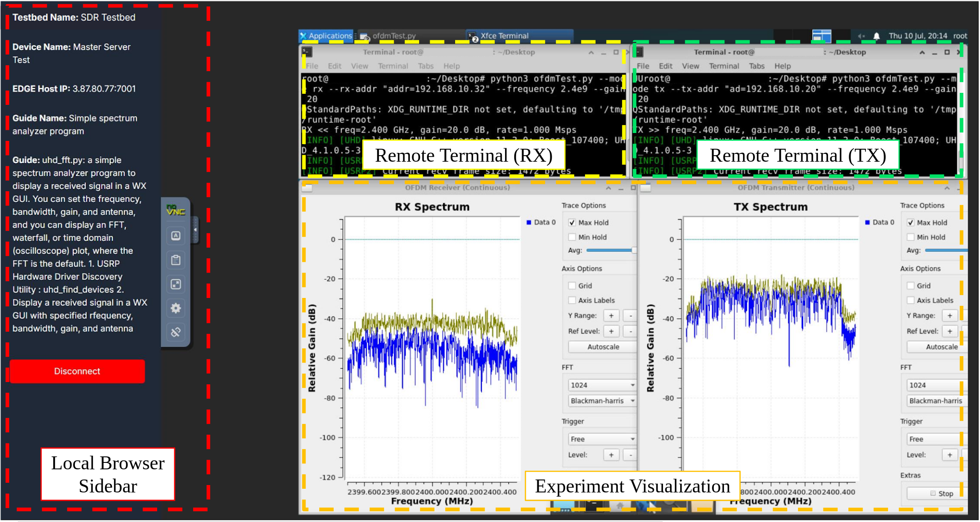Click the workspace switcher icon in panel
The image size is (980, 522).
[822, 36]
